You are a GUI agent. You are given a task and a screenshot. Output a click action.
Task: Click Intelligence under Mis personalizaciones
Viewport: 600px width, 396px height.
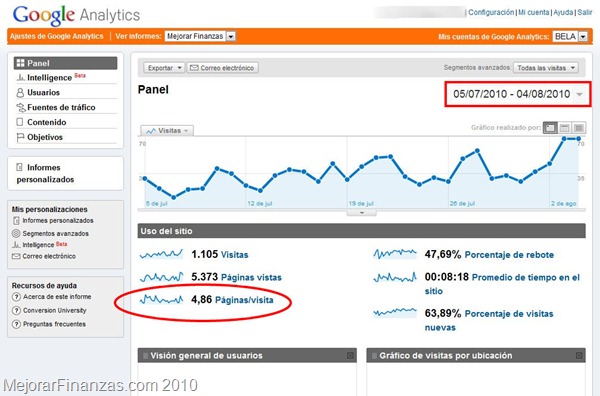coord(38,245)
